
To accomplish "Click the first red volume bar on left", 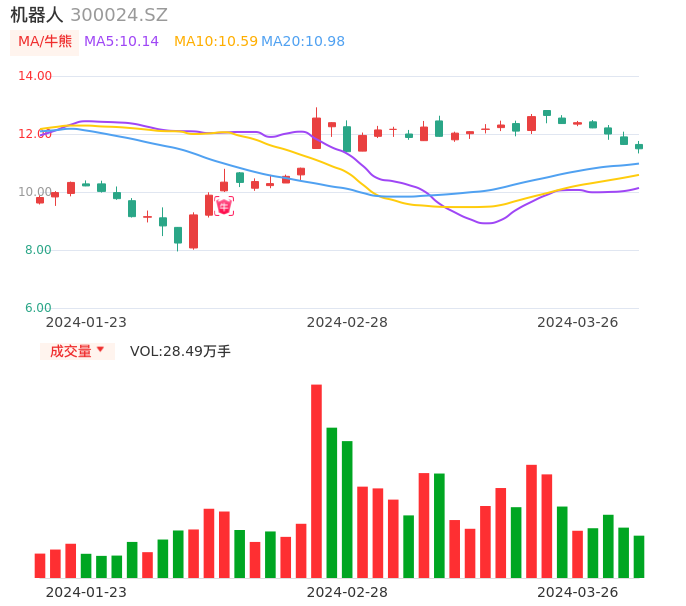I will pyautogui.click(x=40, y=566).
